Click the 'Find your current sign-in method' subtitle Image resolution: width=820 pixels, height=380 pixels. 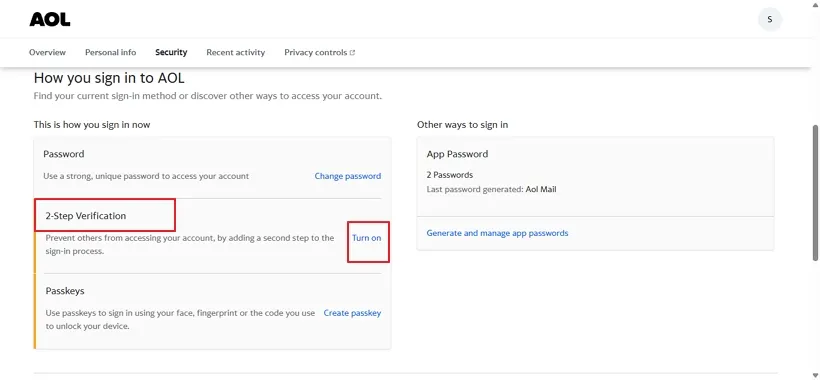[x=208, y=96]
